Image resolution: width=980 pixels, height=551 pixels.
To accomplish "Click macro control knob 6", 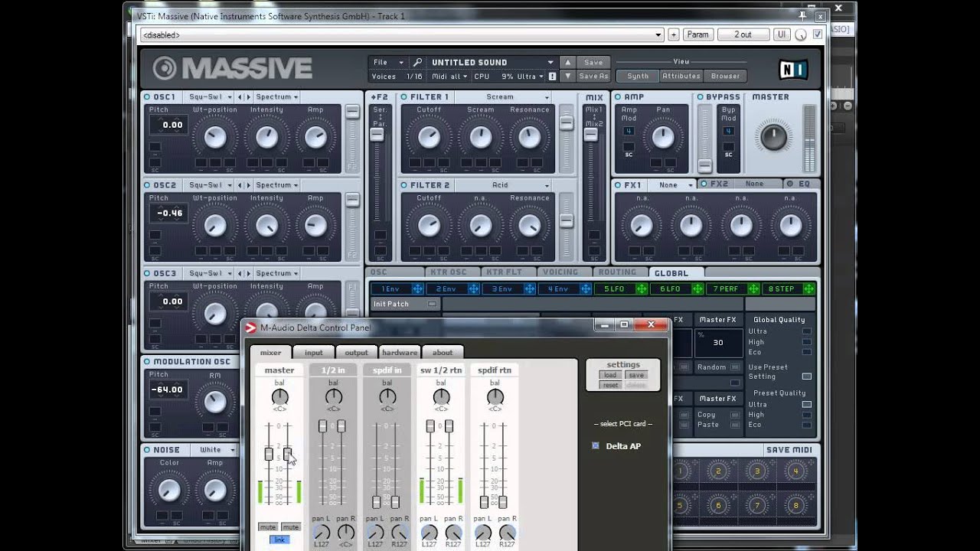I will (718, 506).
